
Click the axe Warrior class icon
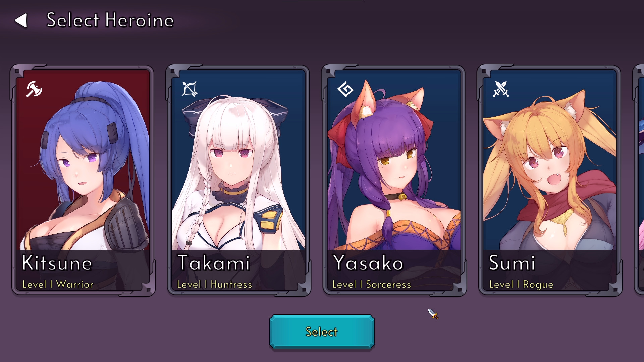(34, 89)
